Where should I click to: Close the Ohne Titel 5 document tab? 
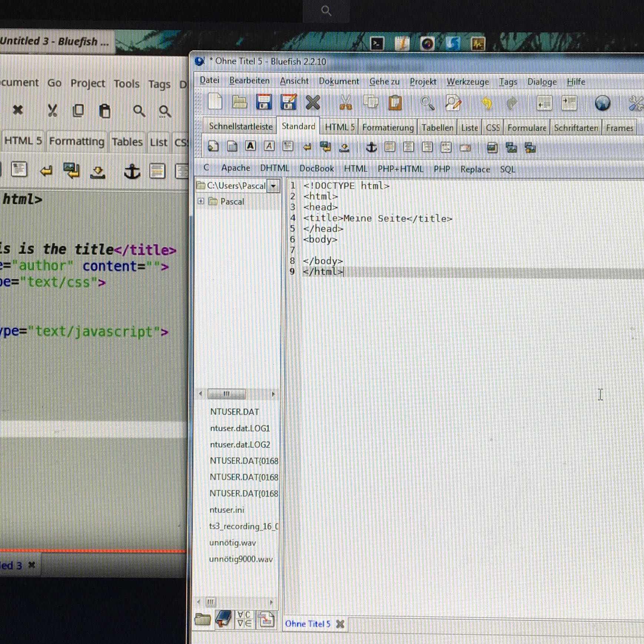tap(340, 624)
